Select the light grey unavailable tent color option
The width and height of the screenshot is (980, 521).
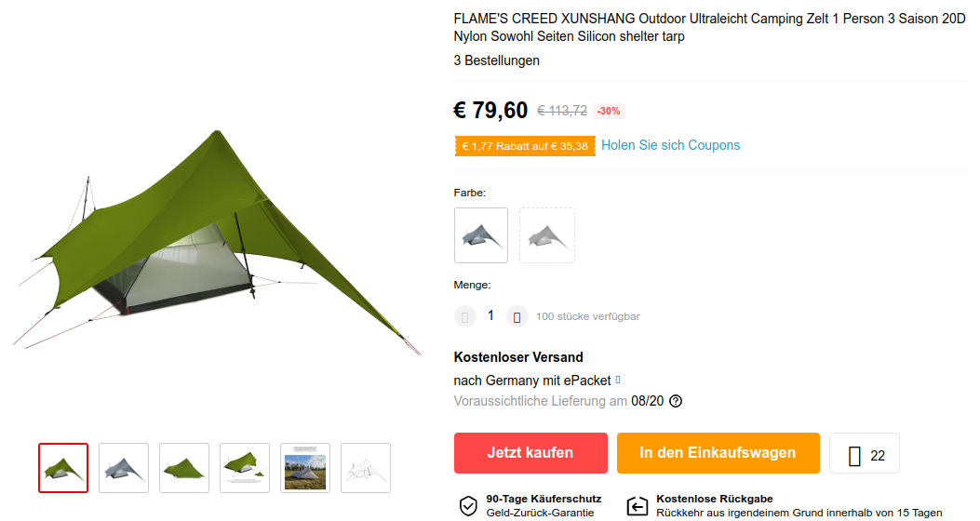coord(547,235)
